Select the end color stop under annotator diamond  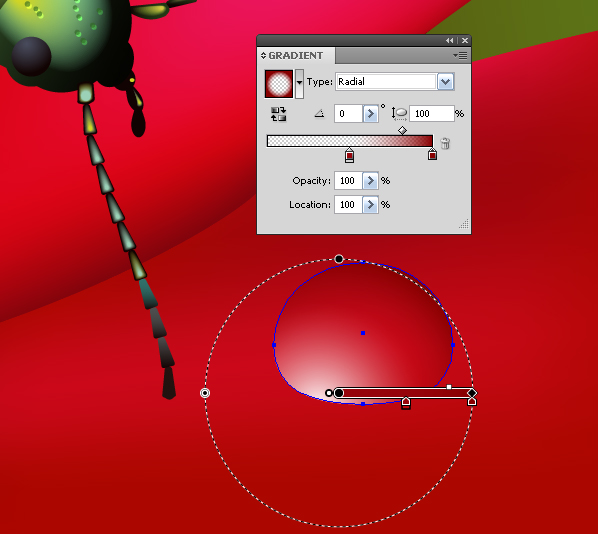[x=472, y=401]
